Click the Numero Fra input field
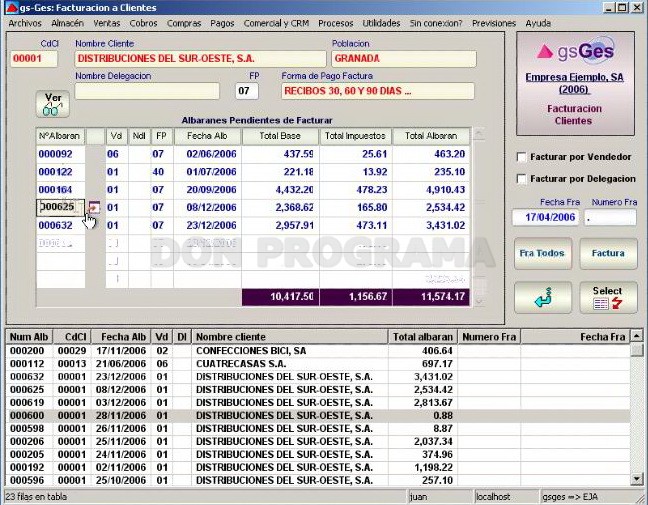 coord(610,217)
